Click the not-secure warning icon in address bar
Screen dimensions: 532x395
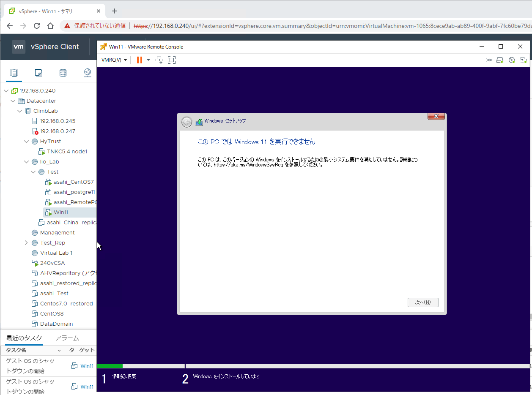[x=67, y=26]
